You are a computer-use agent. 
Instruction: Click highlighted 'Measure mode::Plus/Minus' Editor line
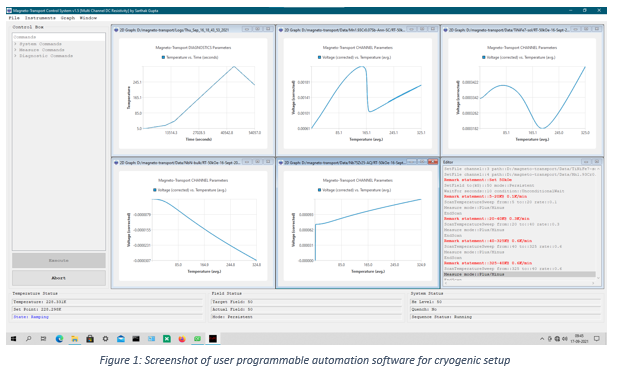(519, 274)
